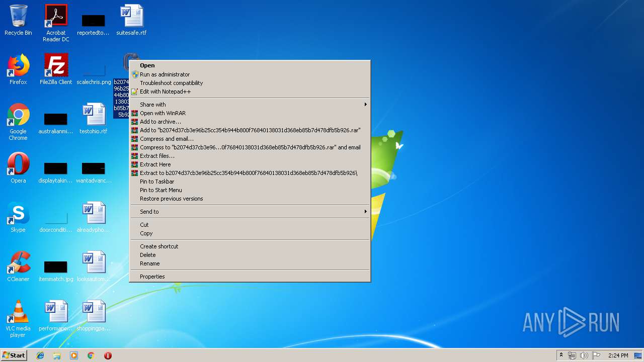Viewport: 644px width, 362px height.
Task: Select the suitesafe.rtf document icon
Action: pos(131,20)
